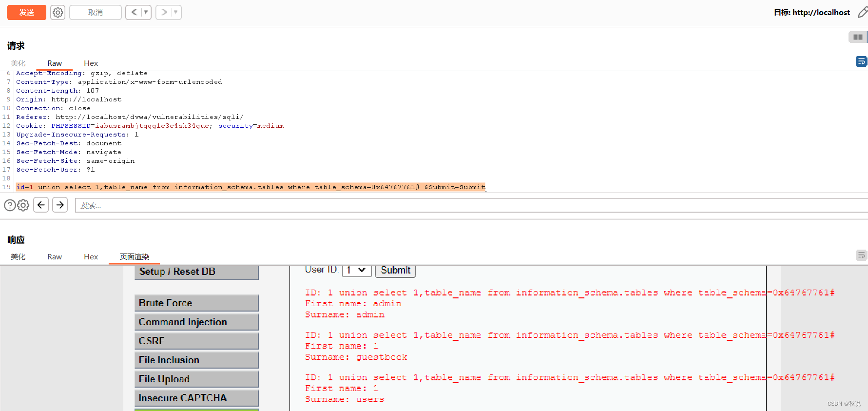Click the Connection: close header line
The image size is (868, 411).
tap(53, 108)
